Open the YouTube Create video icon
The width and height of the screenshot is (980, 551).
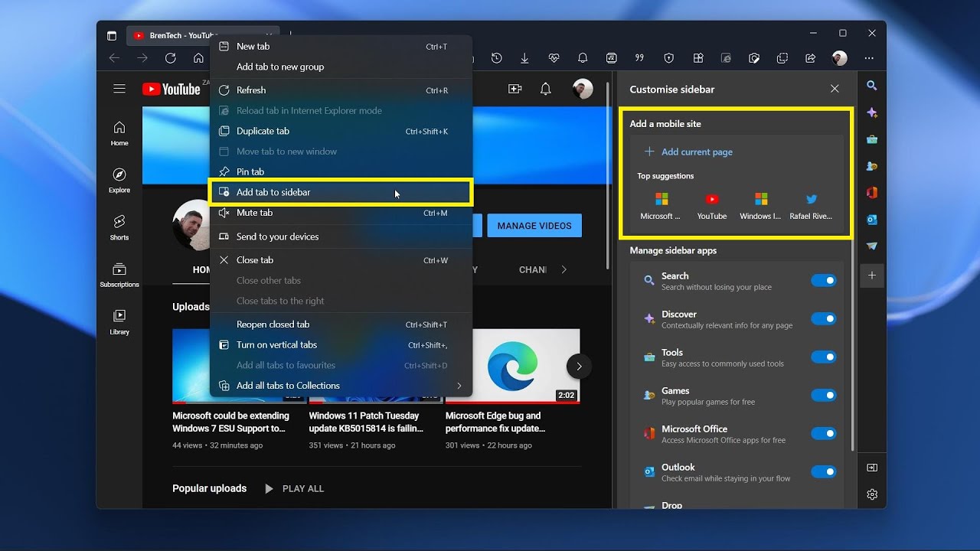click(x=515, y=89)
